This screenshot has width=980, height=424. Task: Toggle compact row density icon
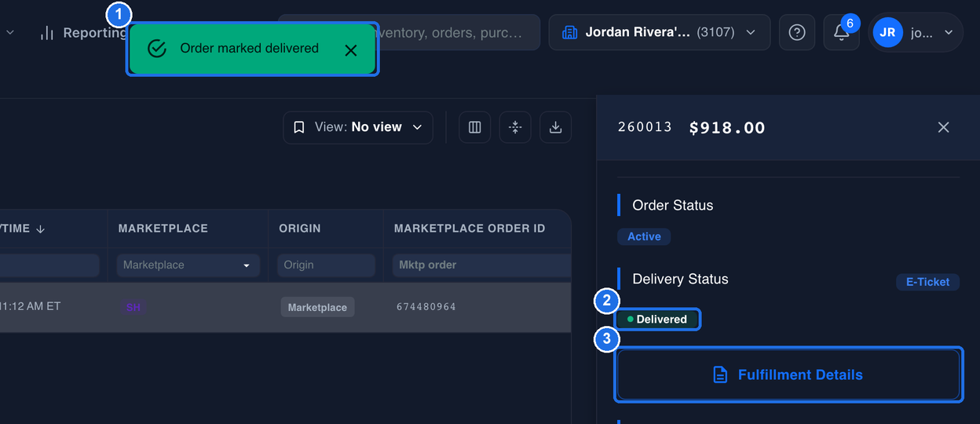coord(515,127)
